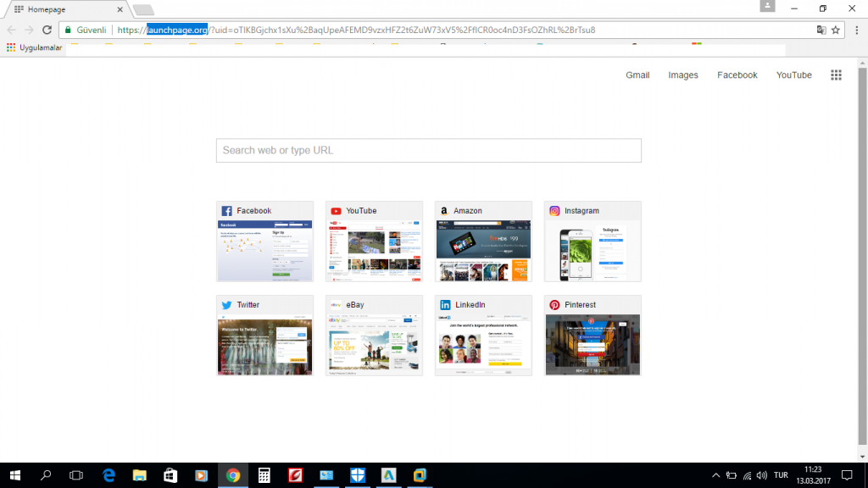
Task: Click the Facebook tile logo icon
Action: click(x=227, y=211)
